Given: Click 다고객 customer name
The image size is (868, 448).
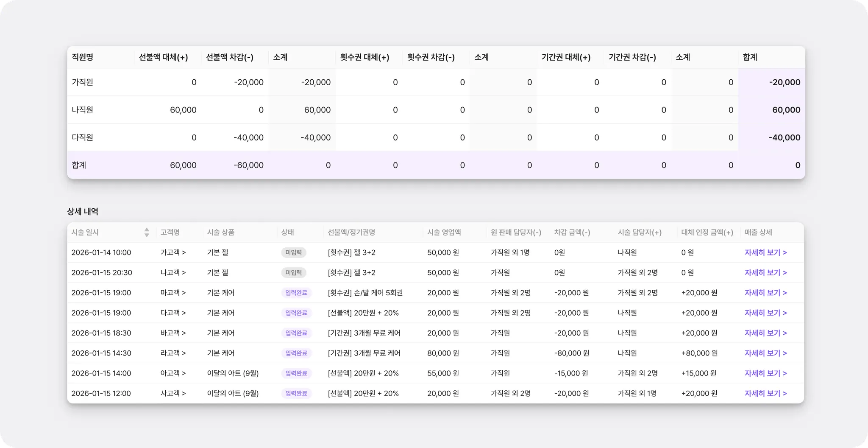Looking at the screenshot, I should 173,313.
